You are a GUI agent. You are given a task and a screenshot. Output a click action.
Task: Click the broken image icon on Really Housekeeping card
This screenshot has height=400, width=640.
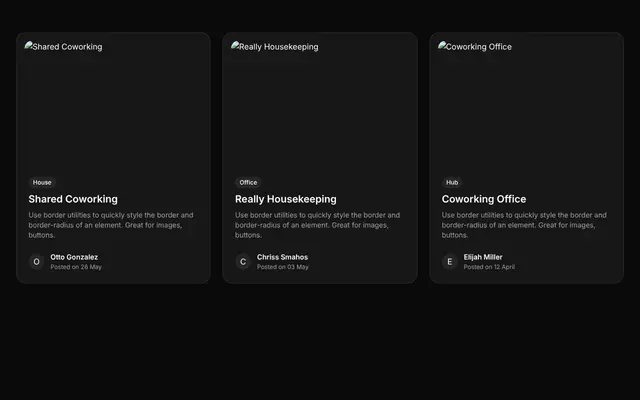point(235,46)
